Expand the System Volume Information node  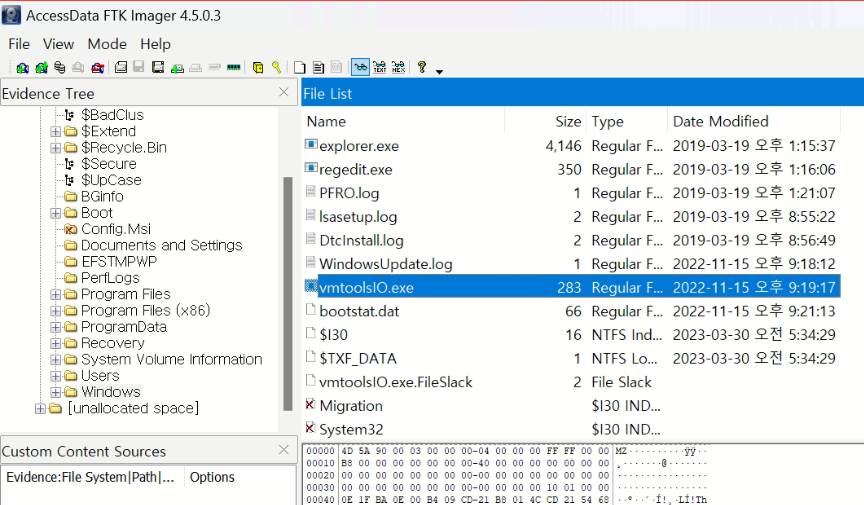pyautogui.click(x=56, y=359)
